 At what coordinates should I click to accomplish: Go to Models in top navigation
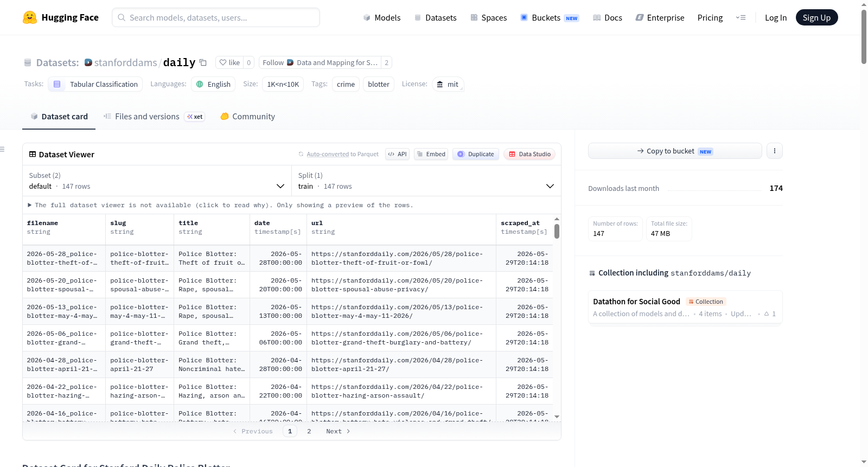(x=381, y=17)
